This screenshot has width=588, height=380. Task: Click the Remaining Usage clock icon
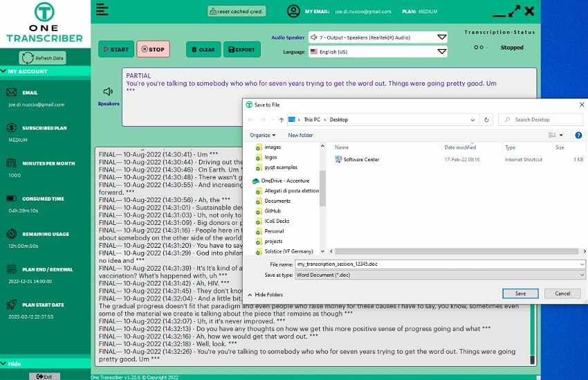11,233
